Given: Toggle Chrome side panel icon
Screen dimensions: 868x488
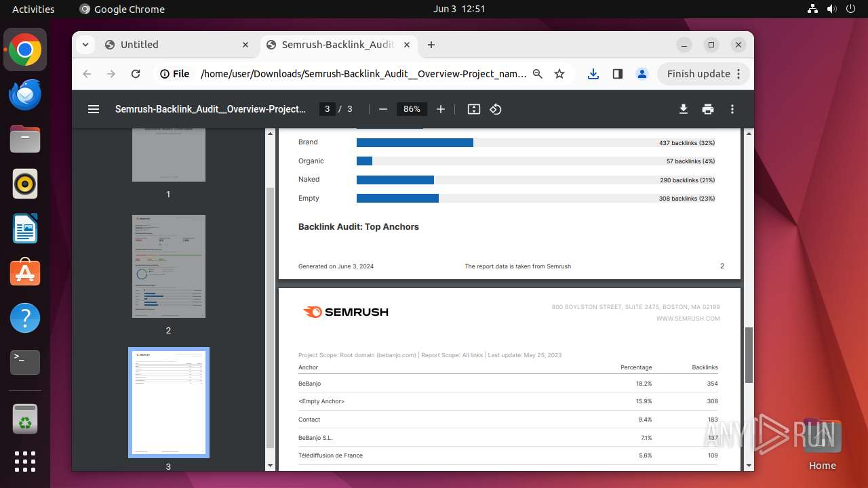Looking at the screenshot, I should click(x=618, y=74).
